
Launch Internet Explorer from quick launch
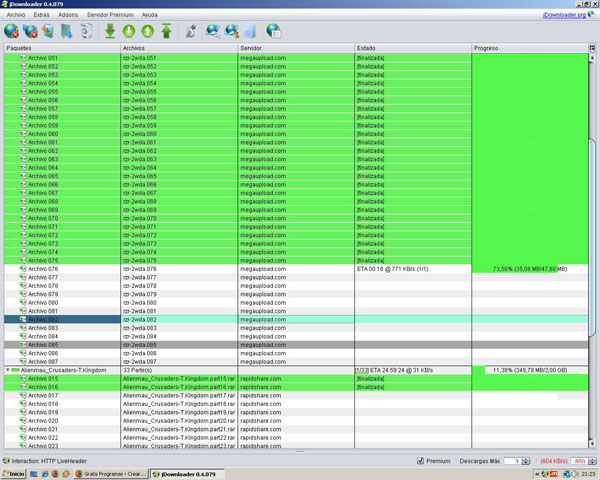[45, 474]
